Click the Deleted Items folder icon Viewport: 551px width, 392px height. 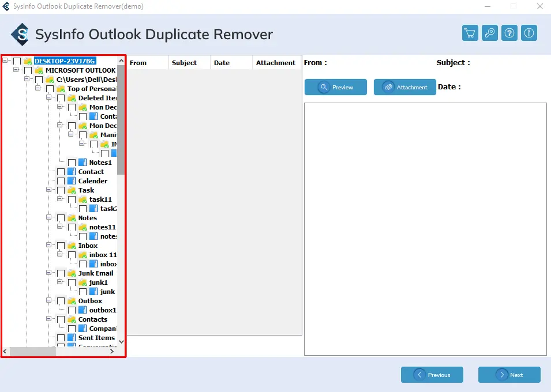(72, 98)
